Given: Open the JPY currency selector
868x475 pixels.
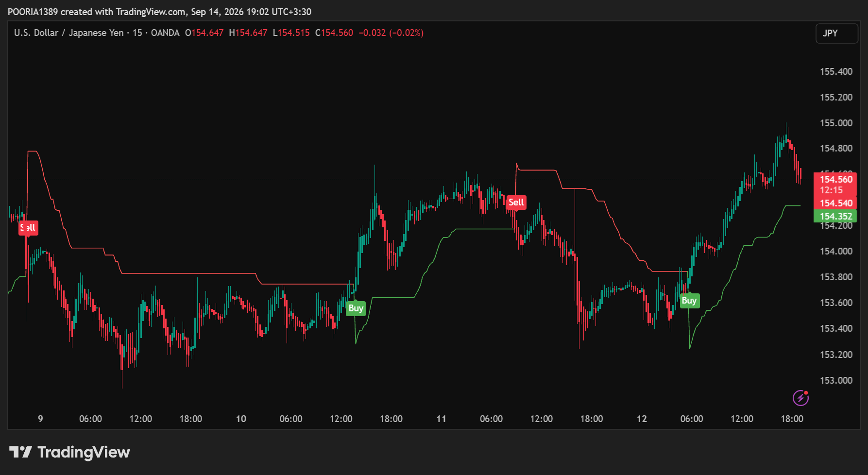Looking at the screenshot, I should click(x=837, y=33).
